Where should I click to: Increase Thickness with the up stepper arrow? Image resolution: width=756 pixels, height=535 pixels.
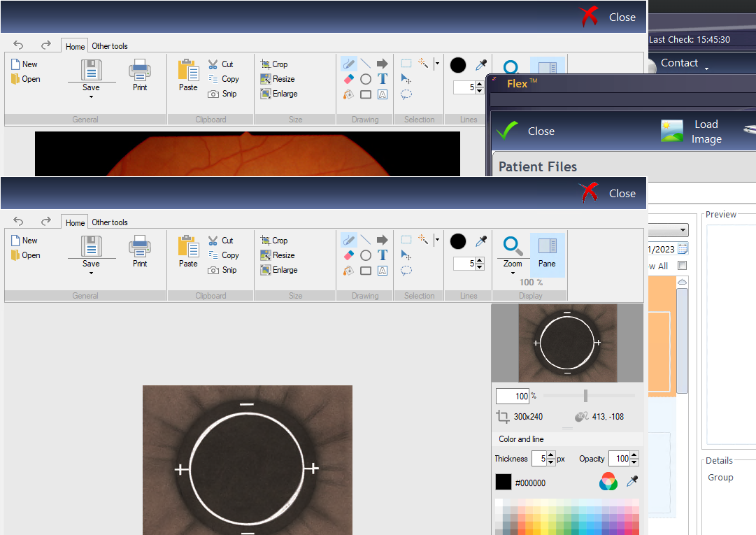point(551,455)
